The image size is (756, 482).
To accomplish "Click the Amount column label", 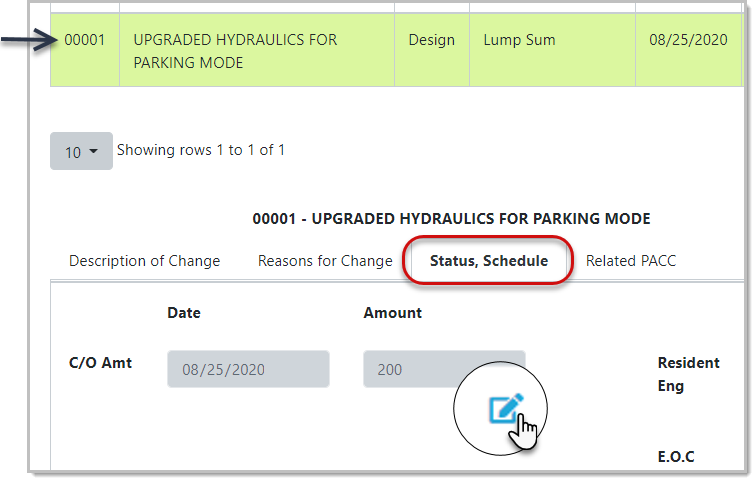I will pyautogui.click(x=392, y=313).
